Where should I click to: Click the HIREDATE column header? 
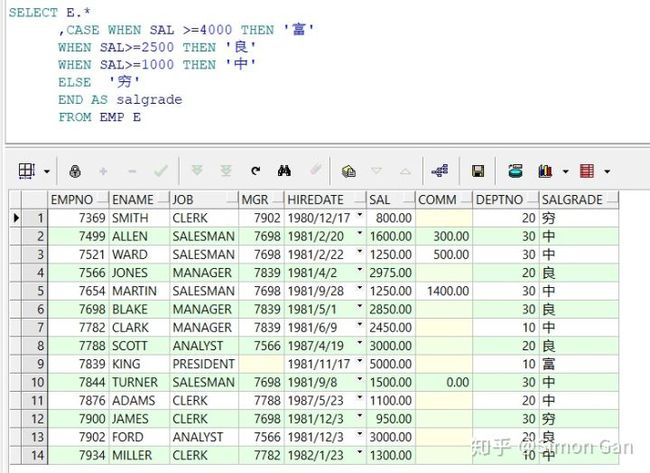(325, 200)
